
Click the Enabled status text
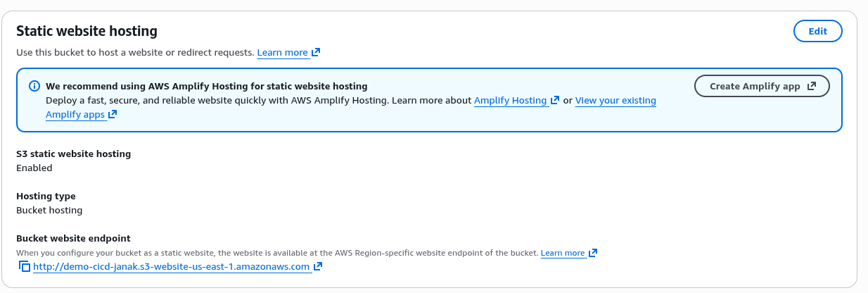point(34,168)
